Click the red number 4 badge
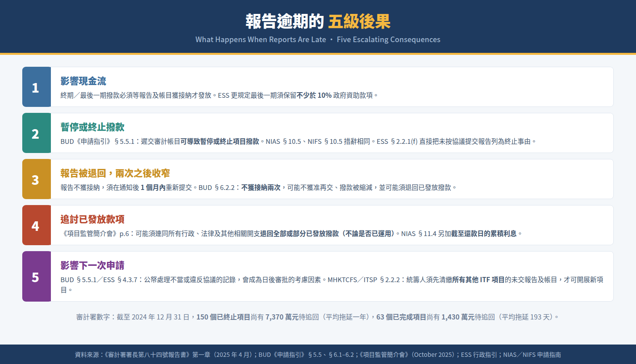636x364 pixels. click(x=37, y=225)
